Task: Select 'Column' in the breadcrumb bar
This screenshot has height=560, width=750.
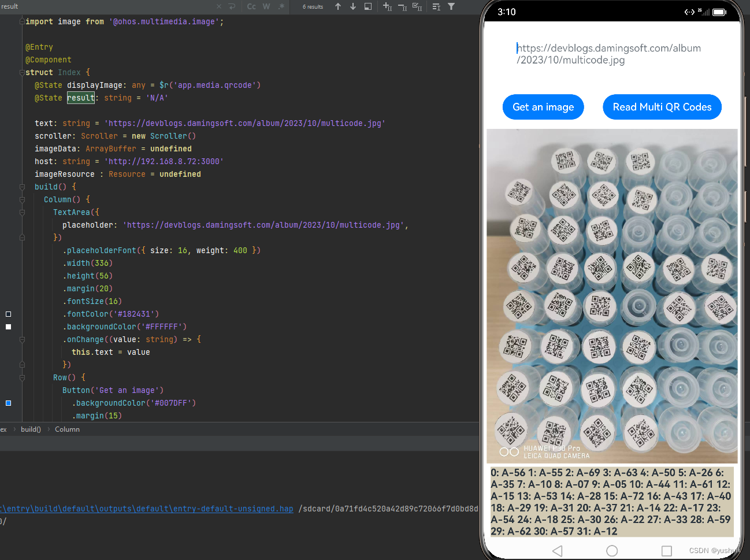Action: (x=67, y=429)
